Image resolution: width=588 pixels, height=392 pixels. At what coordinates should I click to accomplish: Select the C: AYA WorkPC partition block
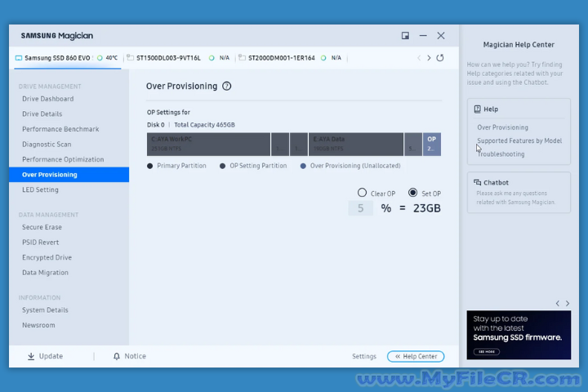[x=208, y=144]
